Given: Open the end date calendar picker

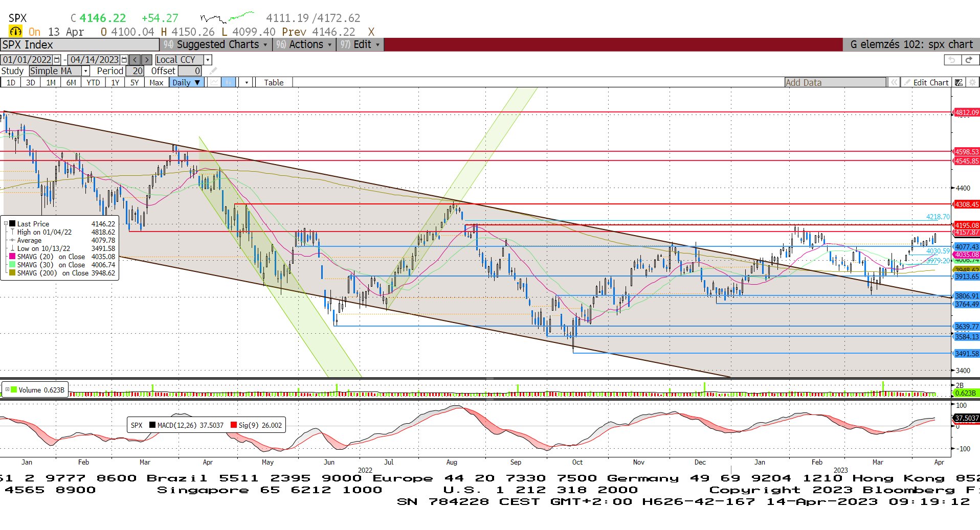Looking at the screenshot, I should coord(124,60).
